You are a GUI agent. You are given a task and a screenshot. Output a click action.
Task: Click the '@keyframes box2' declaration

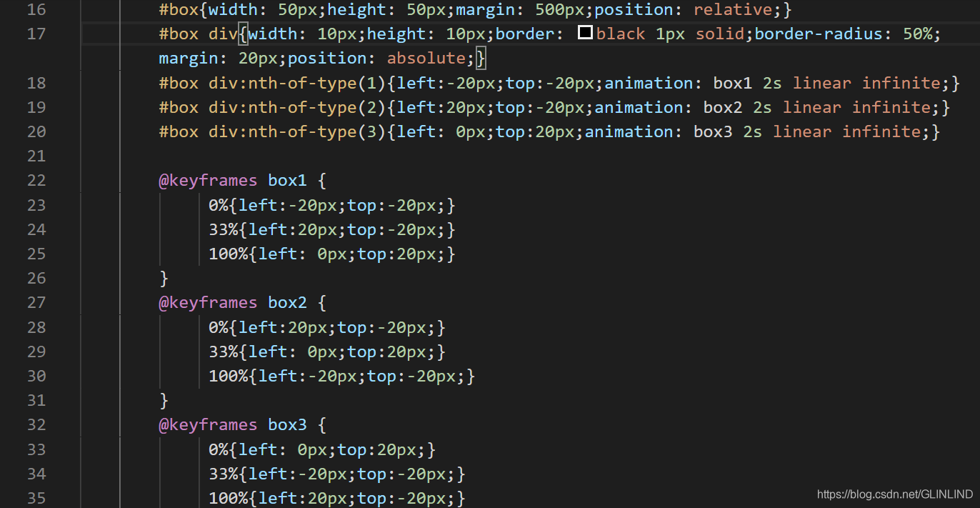[x=233, y=302]
